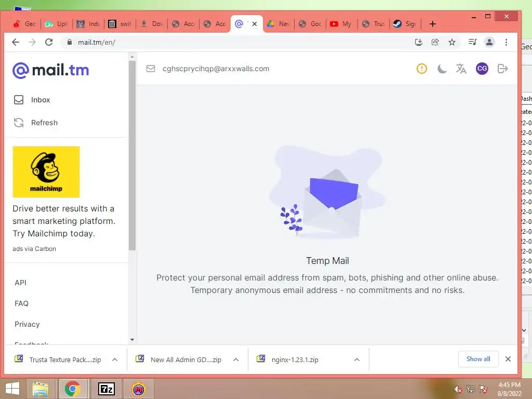This screenshot has height=399, width=532.
Task: Switch to the Geo tab
Action: [x=24, y=24]
